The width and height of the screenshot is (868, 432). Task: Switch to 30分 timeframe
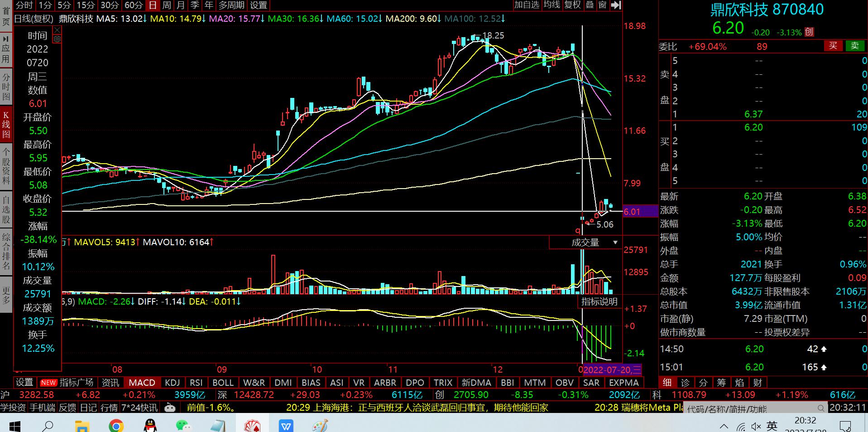(x=110, y=5)
